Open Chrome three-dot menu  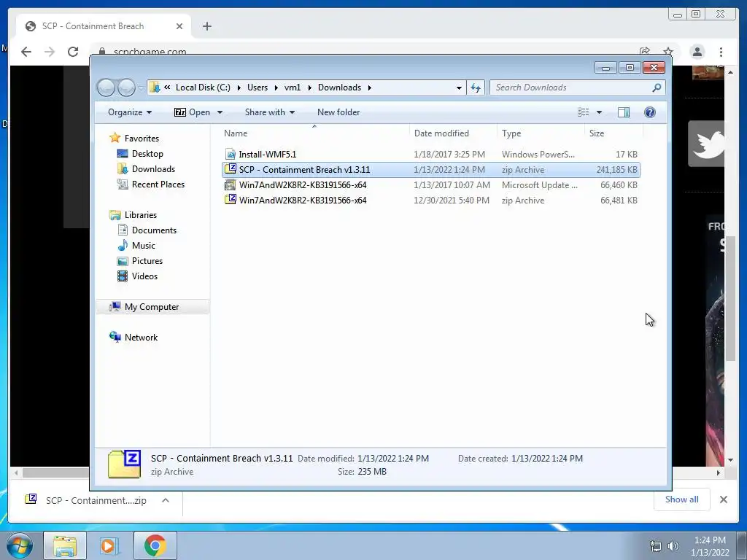[x=721, y=52]
